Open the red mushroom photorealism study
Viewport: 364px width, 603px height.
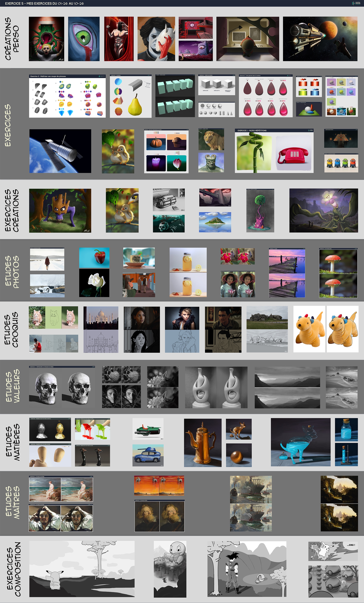pos(338,273)
